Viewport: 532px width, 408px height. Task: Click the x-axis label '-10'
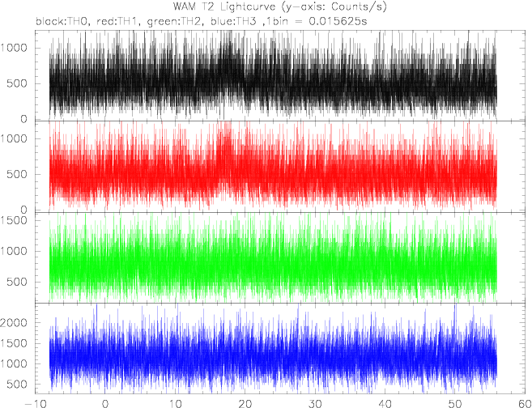point(36,404)
